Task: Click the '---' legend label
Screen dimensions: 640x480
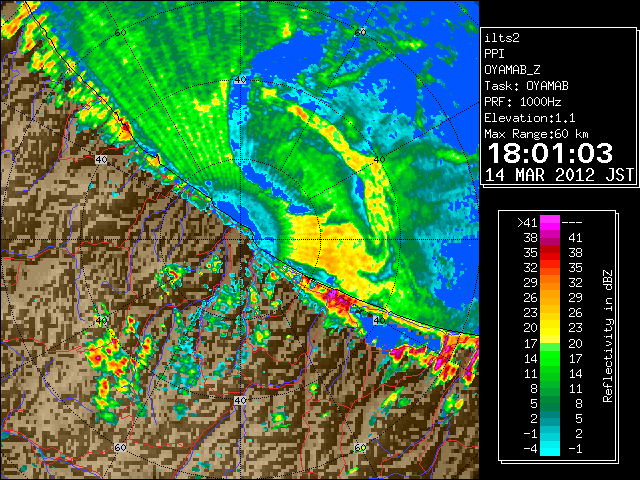Action: (572, 222)
